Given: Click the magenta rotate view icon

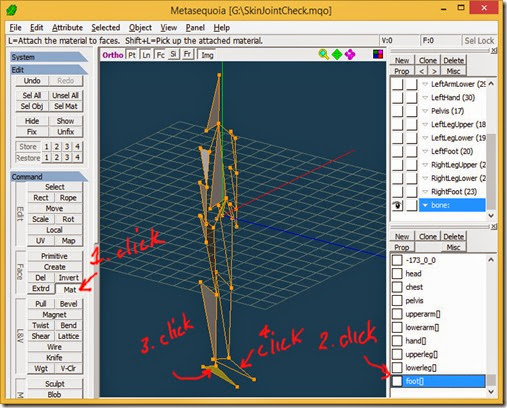Looking at the screenshot, I should coord(350,54).
